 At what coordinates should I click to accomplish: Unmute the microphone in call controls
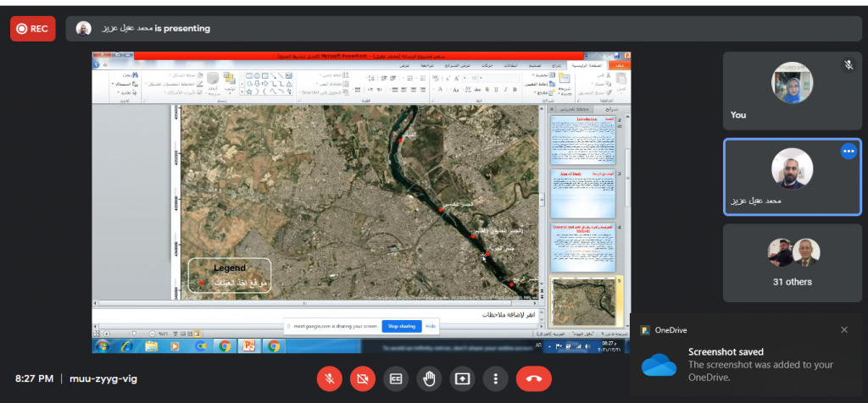(330, 378)
